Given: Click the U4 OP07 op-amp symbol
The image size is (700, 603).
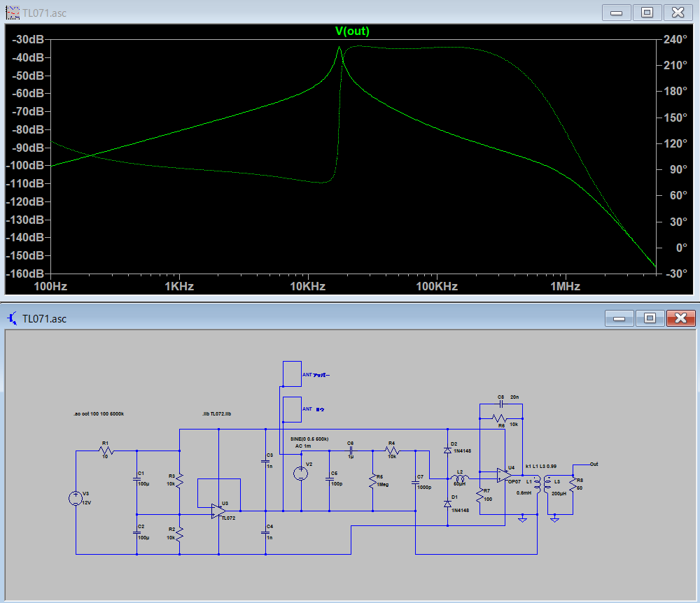Looking at the screenshot, I should 504,475.
